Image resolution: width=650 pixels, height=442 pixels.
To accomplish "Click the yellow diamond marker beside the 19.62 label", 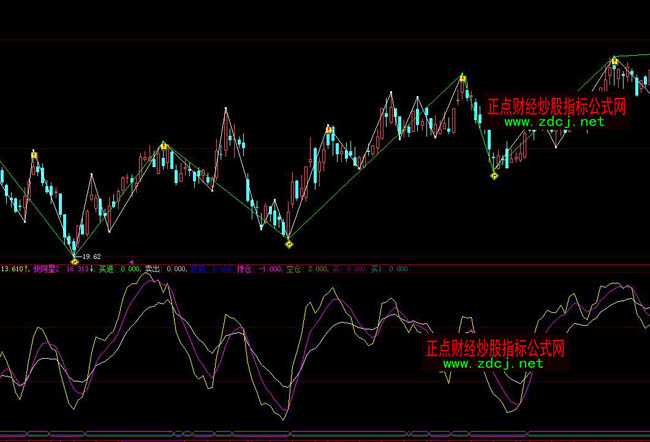I will 73,261.
